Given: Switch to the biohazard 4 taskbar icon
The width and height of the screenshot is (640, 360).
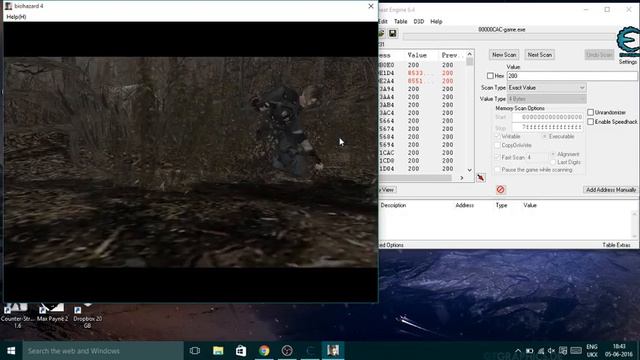Looking at the screenshot, I should tap(333, 351).
